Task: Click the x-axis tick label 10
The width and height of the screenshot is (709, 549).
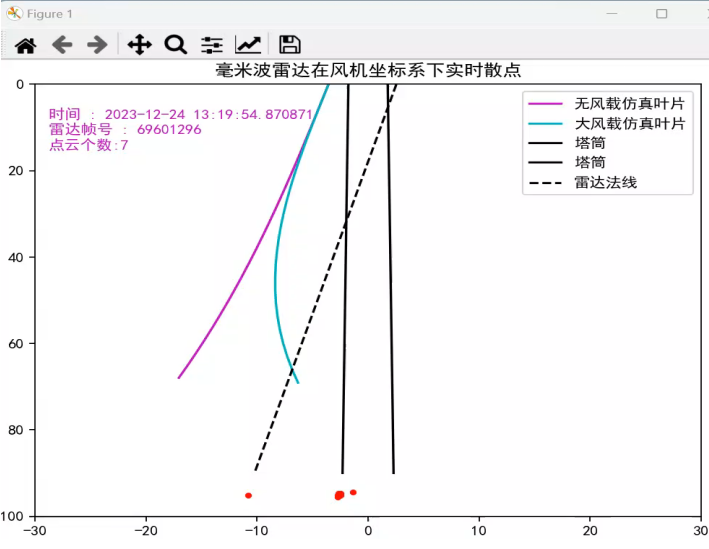Action: point(479,530)
